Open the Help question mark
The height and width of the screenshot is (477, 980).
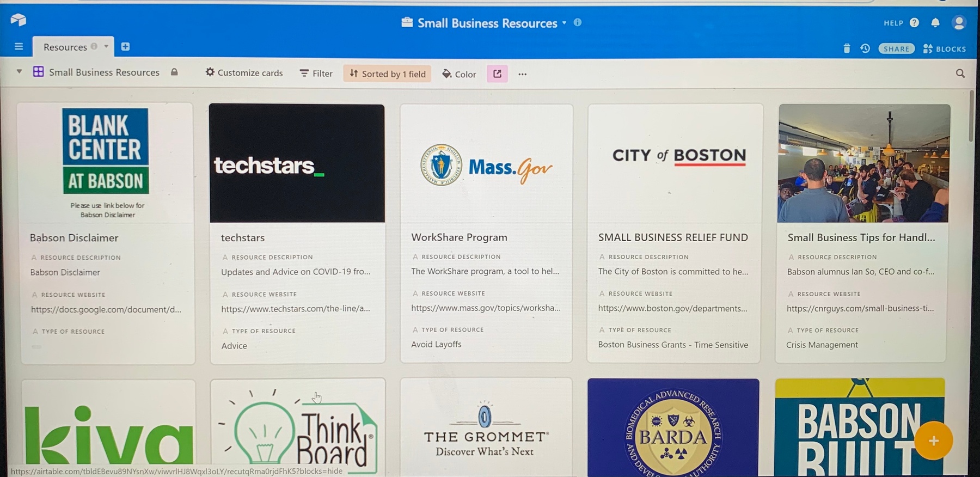coord(915,23)
